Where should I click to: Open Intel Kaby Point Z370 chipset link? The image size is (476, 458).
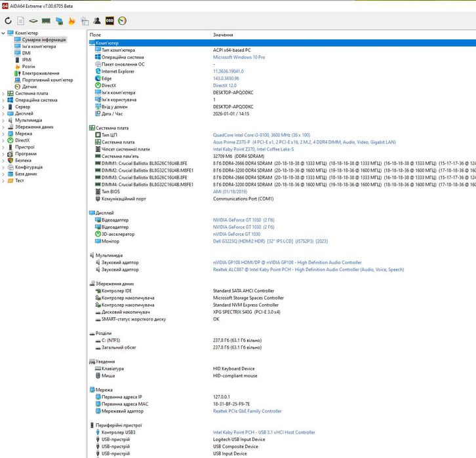[253, 149]
